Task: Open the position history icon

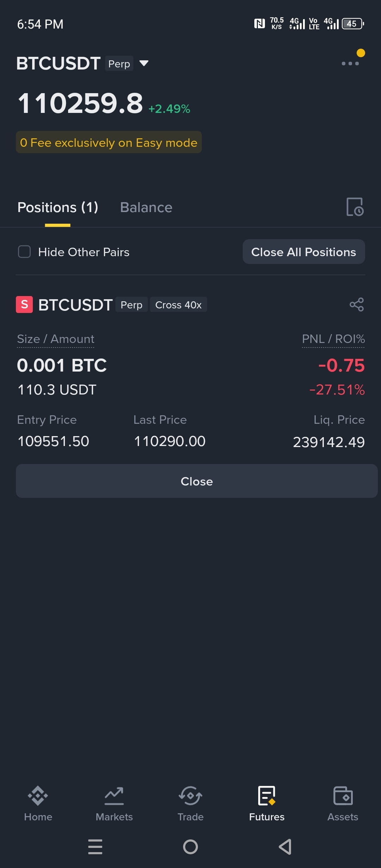Action: (355, 207)
